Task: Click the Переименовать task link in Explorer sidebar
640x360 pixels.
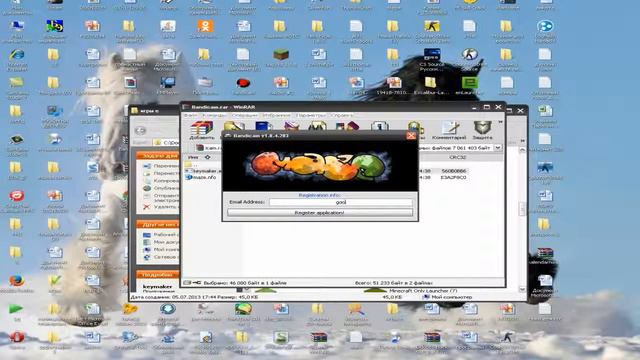Action: pos(165,166)
